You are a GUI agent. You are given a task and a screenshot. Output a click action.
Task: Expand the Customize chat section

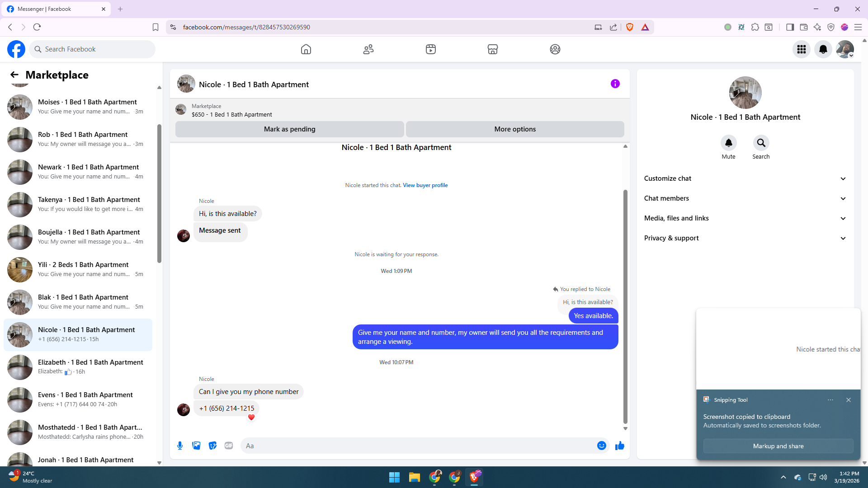(x=745, y=178)
